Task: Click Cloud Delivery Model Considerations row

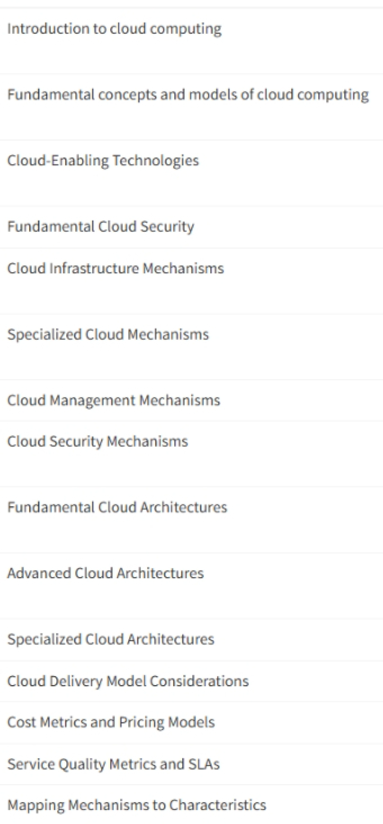Action: [x=191, y=681]
